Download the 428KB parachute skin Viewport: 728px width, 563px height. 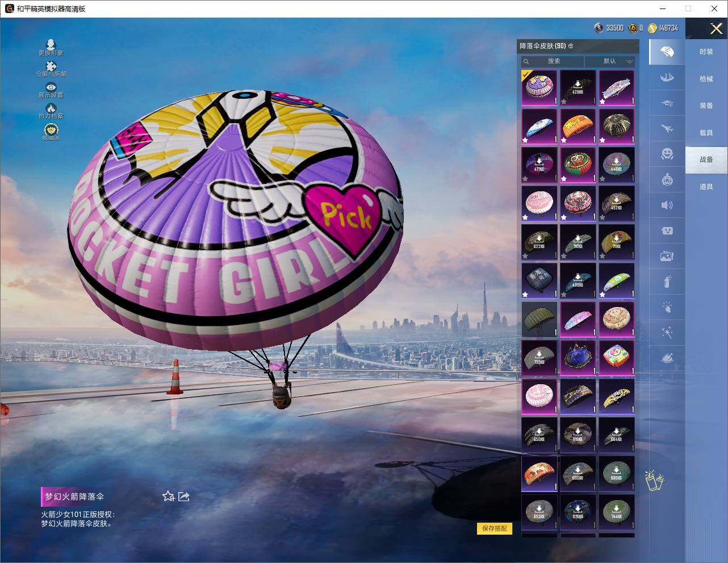click(x=578, y=87)
